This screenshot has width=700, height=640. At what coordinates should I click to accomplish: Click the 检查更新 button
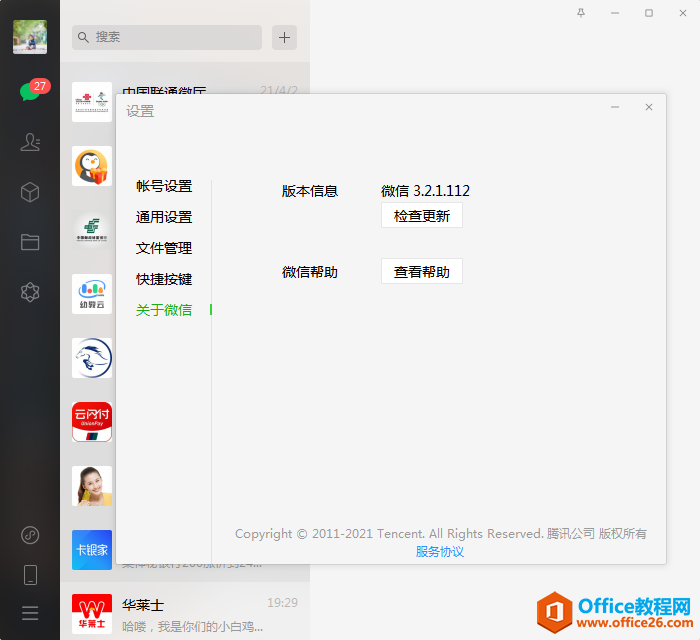pos(422,216)
